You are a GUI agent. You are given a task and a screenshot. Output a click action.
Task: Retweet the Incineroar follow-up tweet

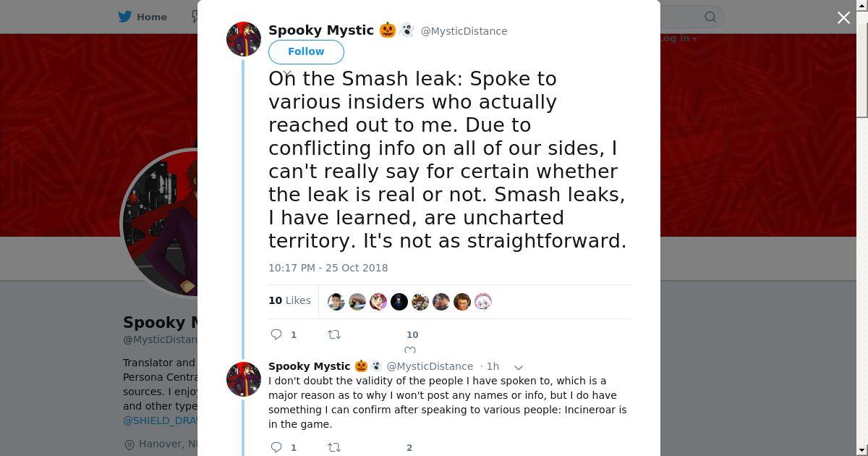coord(334,447)
